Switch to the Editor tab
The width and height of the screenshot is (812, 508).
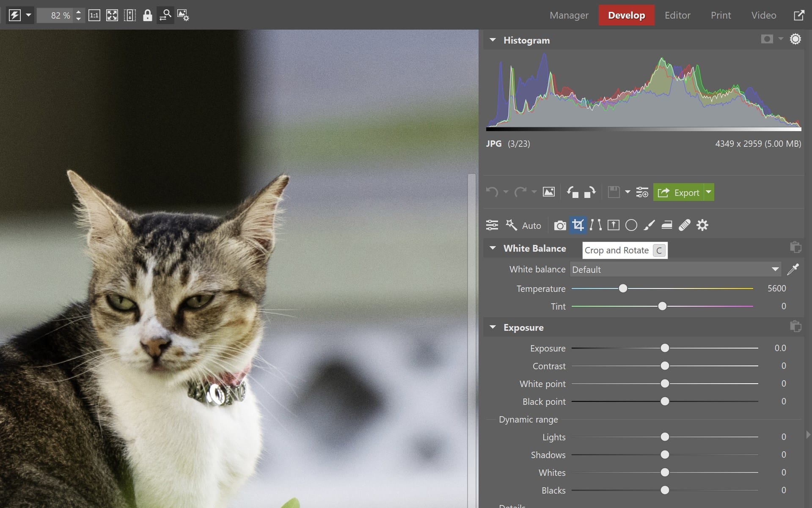(677, 15)
